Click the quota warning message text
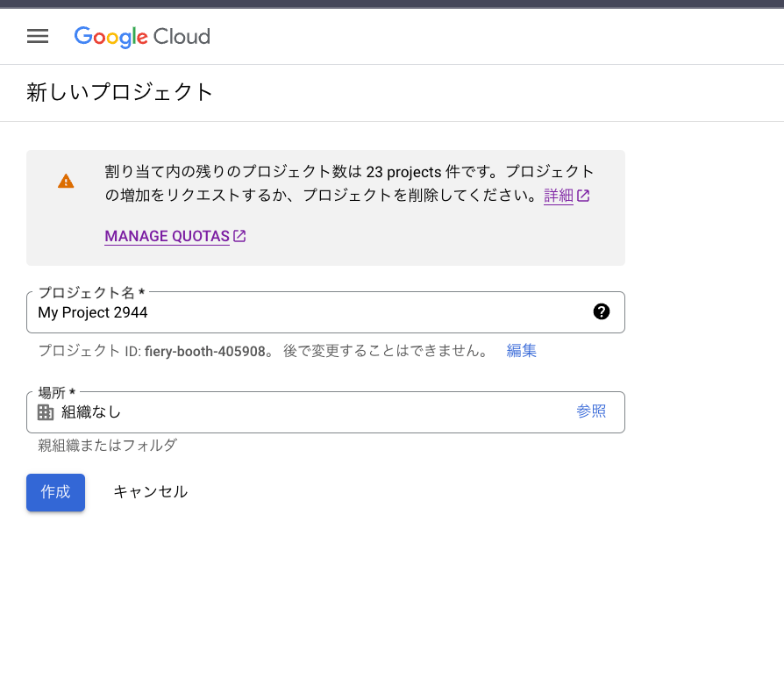 [348, 183]
